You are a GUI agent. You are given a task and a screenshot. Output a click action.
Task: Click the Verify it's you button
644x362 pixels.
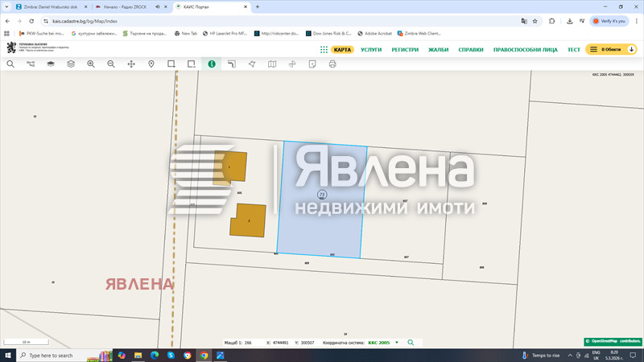point(609,21)
